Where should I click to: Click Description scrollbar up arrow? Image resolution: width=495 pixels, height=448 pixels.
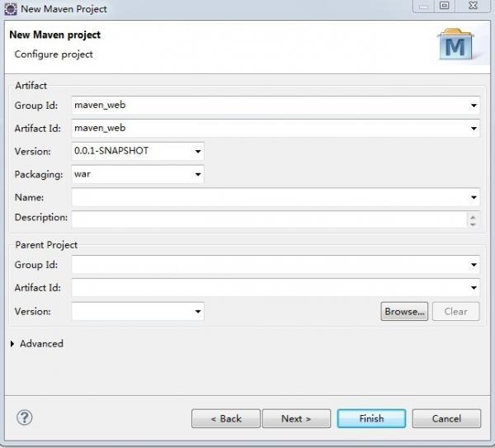pyautogui.click(x=473, y=217)
